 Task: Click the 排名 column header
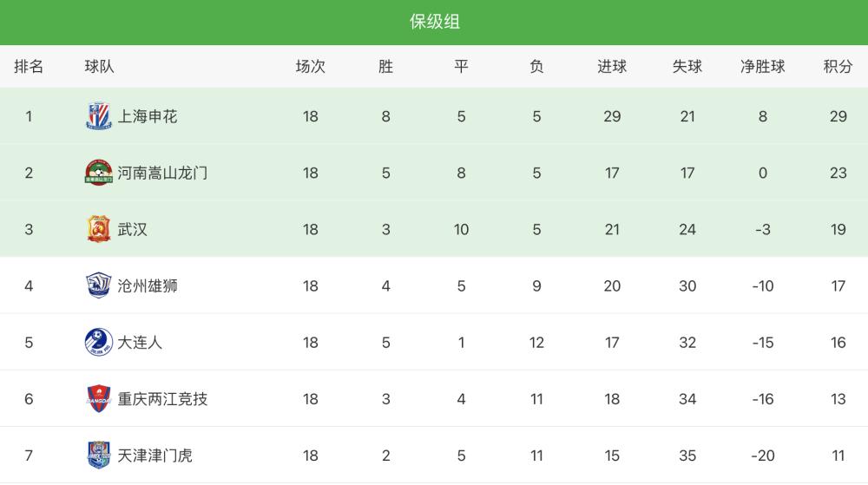[x=29, y=66]
